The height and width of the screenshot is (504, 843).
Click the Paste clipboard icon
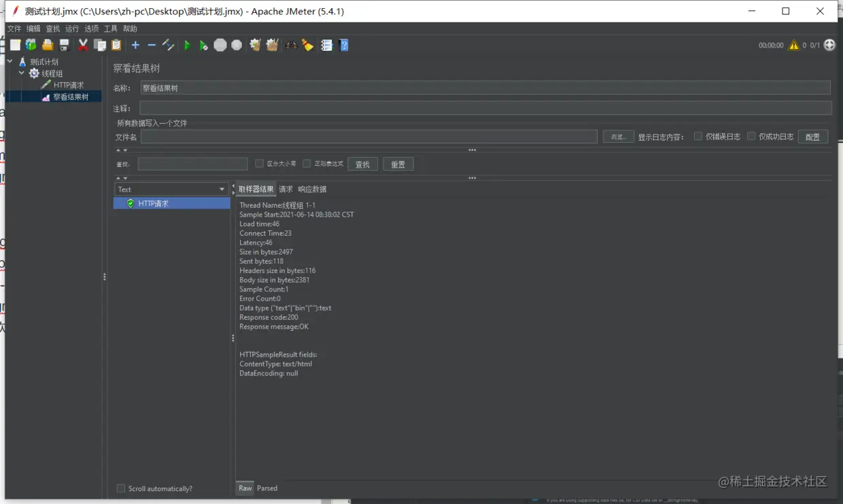click(116, 45)
